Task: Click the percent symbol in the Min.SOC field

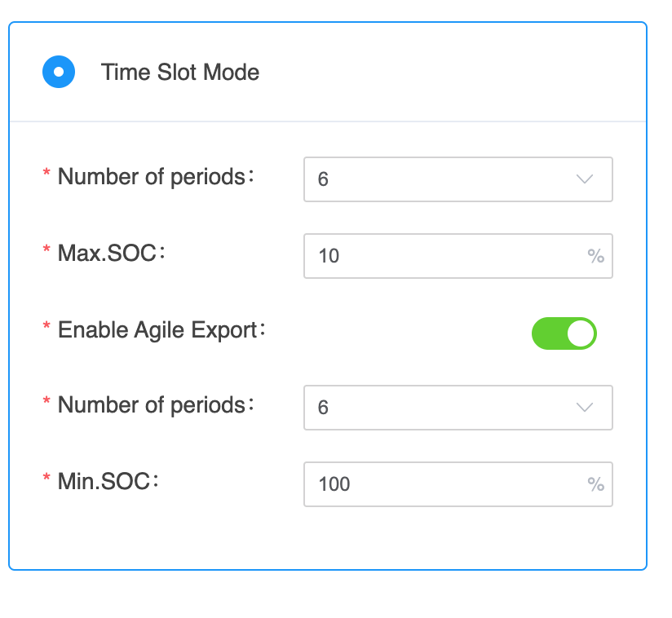Action: point(595,484)
